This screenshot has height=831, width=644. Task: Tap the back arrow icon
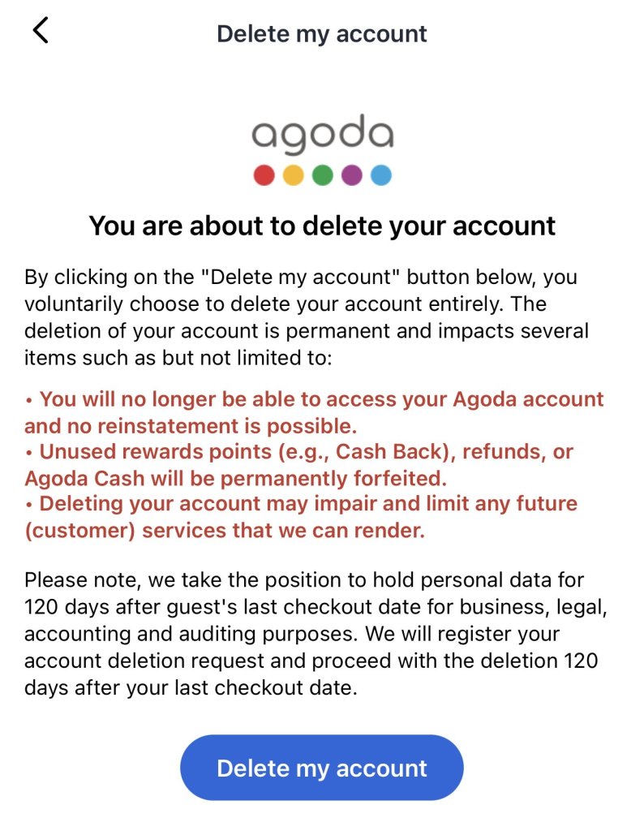tap(41, 30)
